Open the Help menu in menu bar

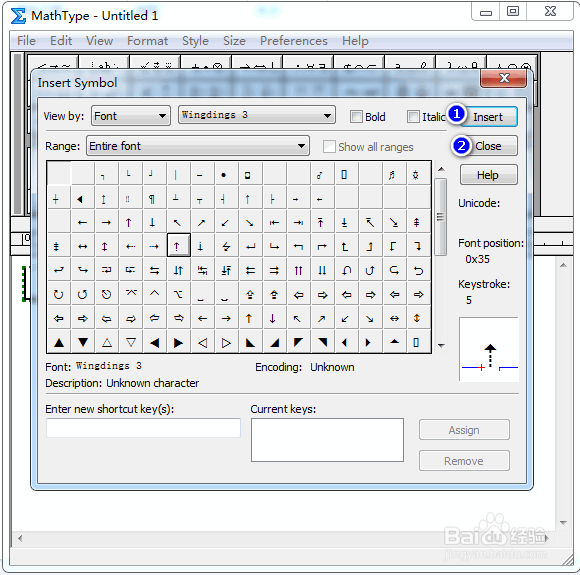355,41
